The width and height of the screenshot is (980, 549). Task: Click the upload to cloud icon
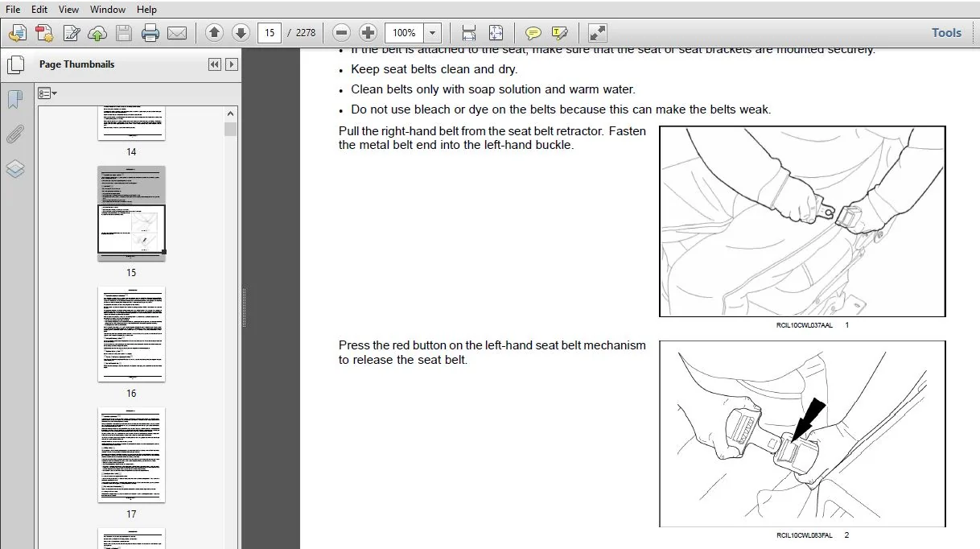97,33
